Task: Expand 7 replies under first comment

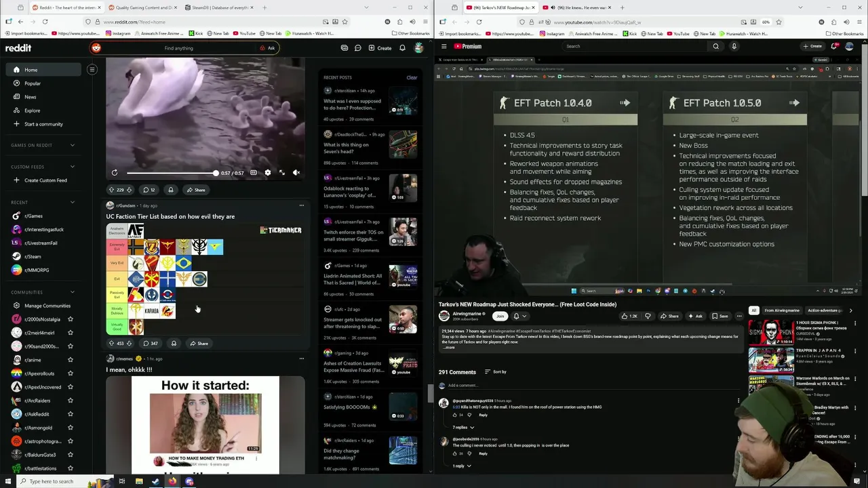Action: coord(464,428)
